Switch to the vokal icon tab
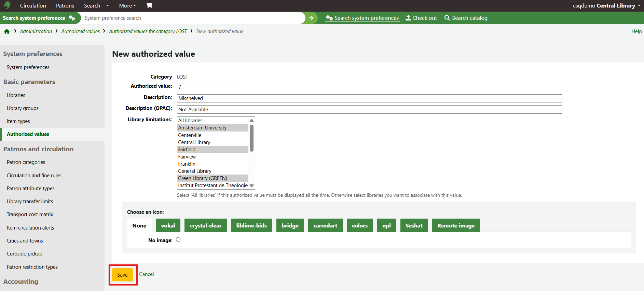Viewport: 644px width, 291px height. tap(168, 225)
